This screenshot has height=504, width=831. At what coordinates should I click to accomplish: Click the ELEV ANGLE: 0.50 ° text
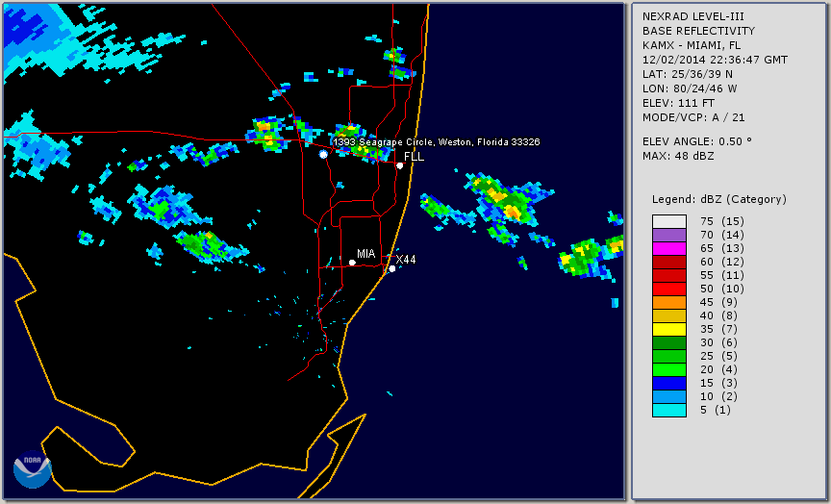(697, 141)
